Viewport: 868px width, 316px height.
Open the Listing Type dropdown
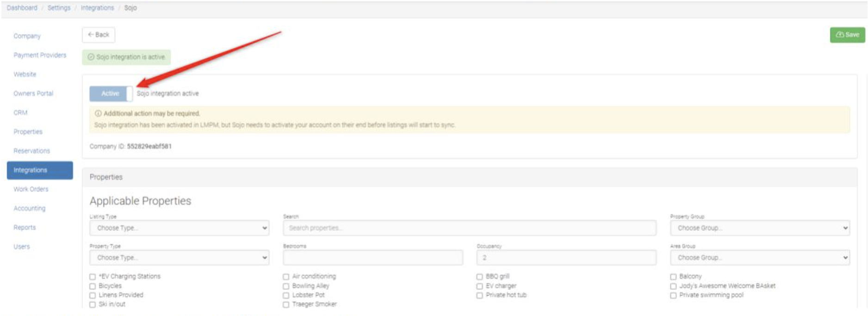pos(179,228)
